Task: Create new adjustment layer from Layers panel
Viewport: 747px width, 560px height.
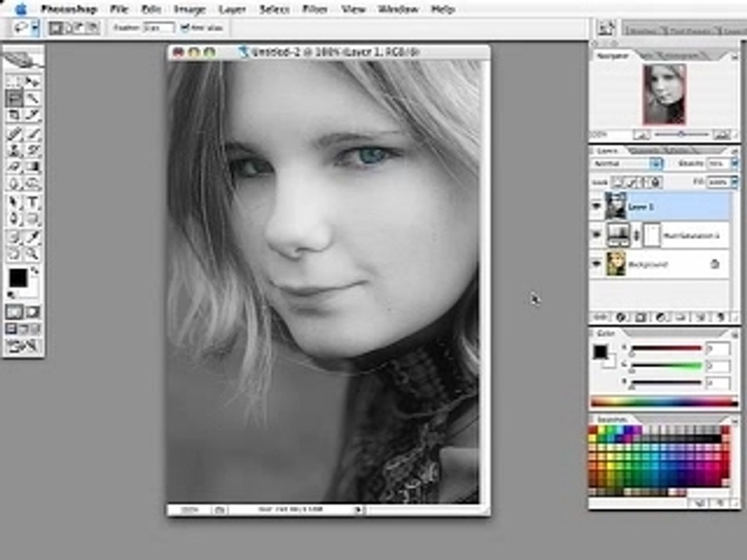Action: (x=661, y=317)
